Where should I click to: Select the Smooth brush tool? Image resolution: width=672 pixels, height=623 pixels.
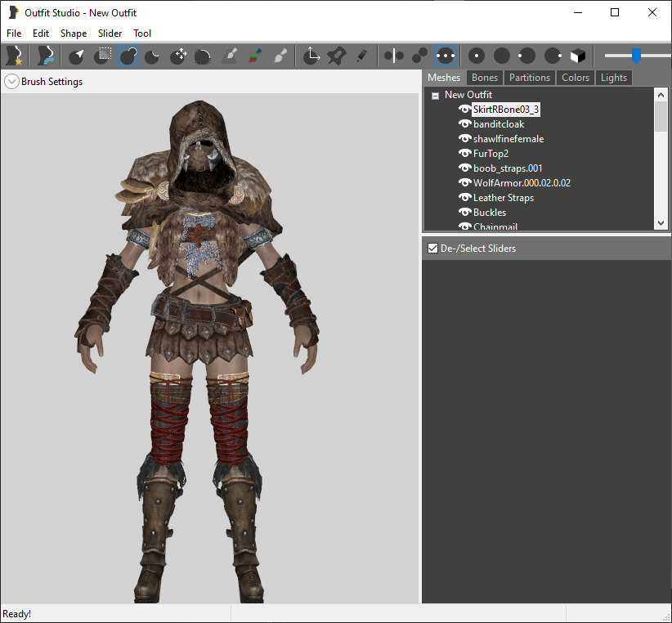pyautogui.click(x=203, y=56)
